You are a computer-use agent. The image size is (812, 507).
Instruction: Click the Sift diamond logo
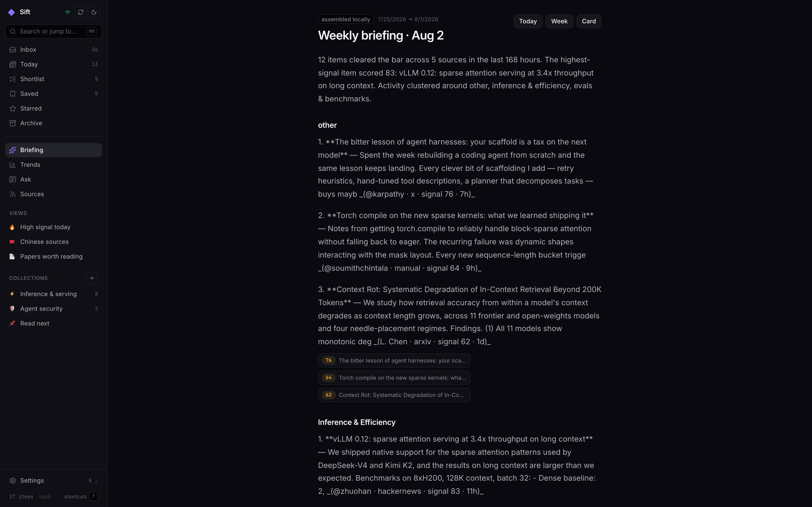11,12
